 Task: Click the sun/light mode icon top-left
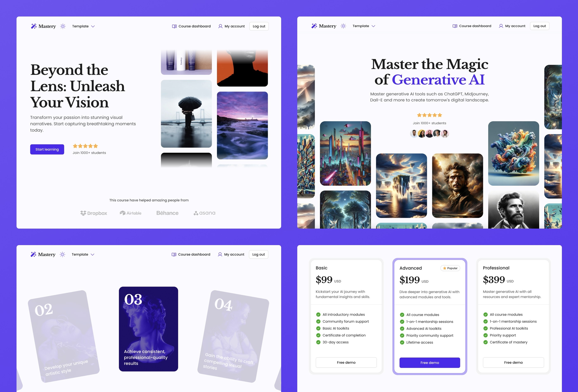point(63,26)
